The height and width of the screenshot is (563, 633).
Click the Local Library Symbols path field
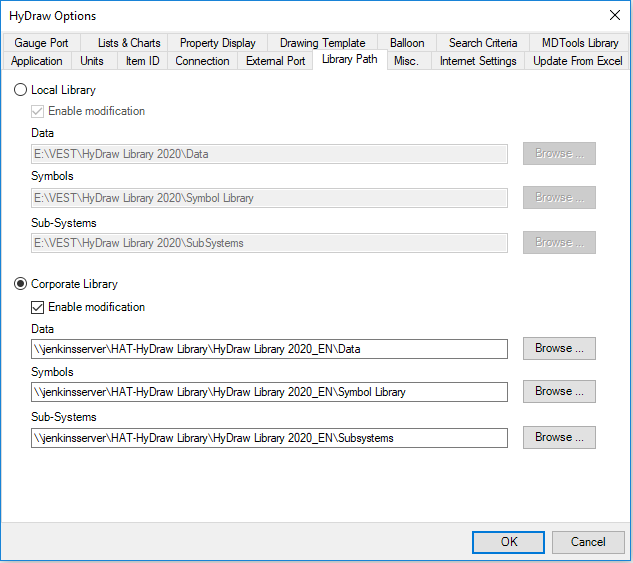(x=269, y=198)
